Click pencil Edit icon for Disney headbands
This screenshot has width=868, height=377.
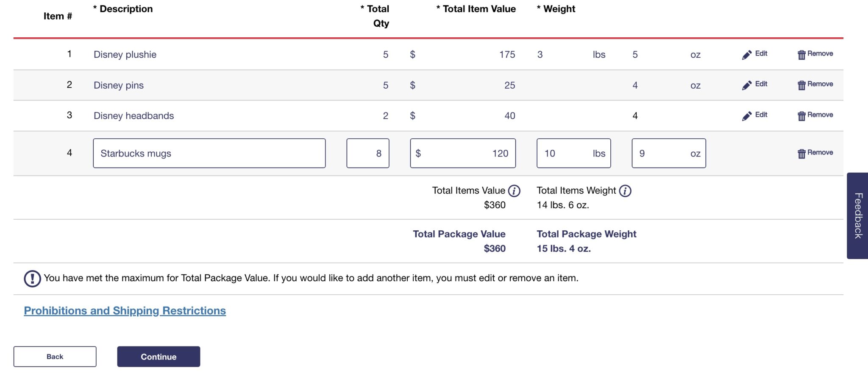tap(747, 116)
